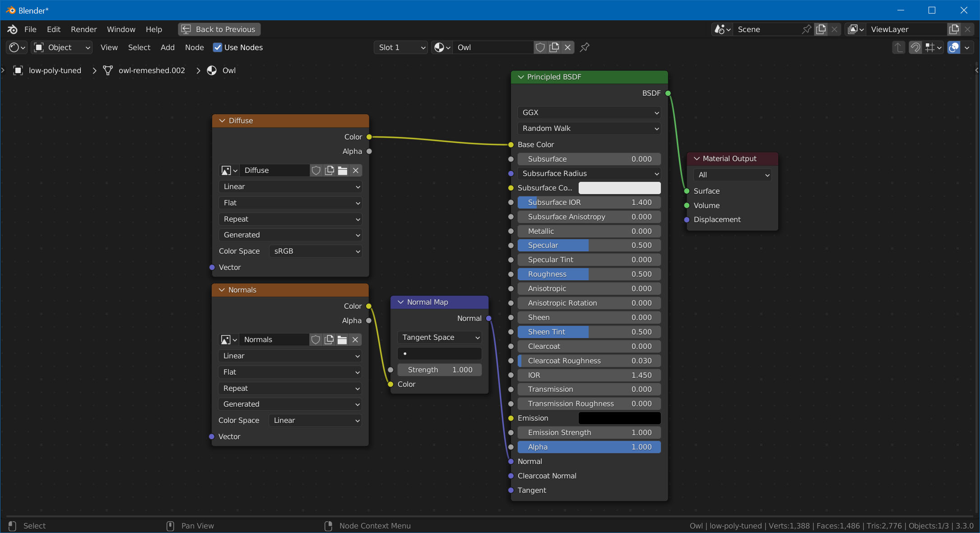Pin the Scene with the pin icon
Screen dimensions: 980x533
[x=807, y=29]
